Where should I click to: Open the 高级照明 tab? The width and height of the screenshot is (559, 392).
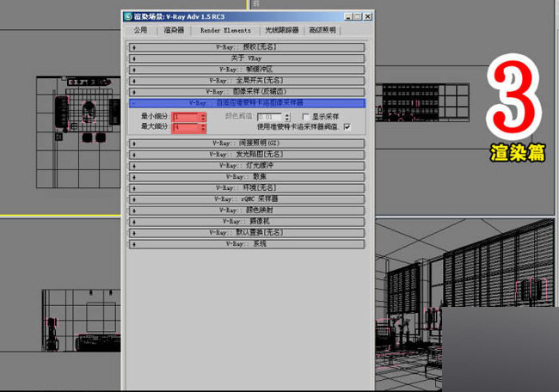(x=322, y=30)
